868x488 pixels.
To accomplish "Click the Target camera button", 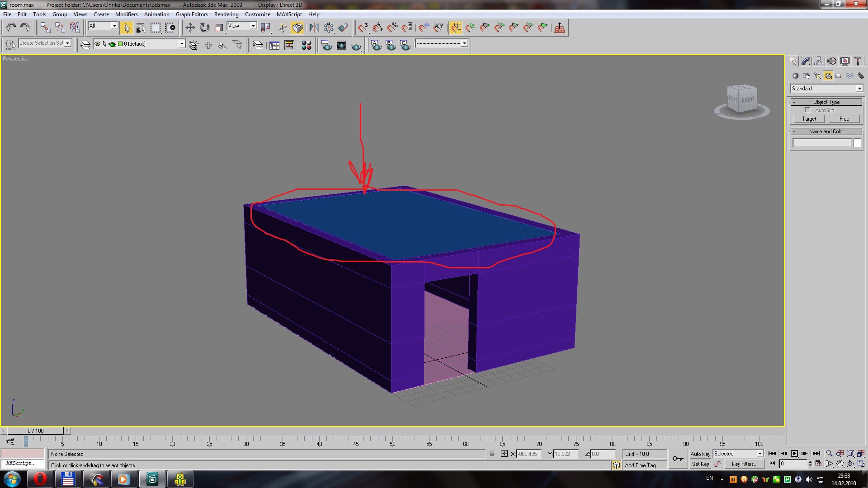I will pos(809,119).
